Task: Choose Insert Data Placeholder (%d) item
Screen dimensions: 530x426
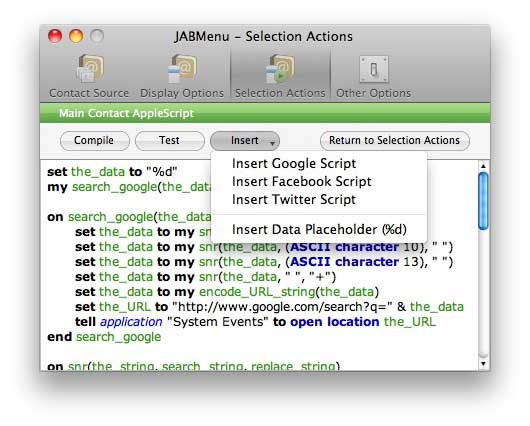Action: (318, 230)
